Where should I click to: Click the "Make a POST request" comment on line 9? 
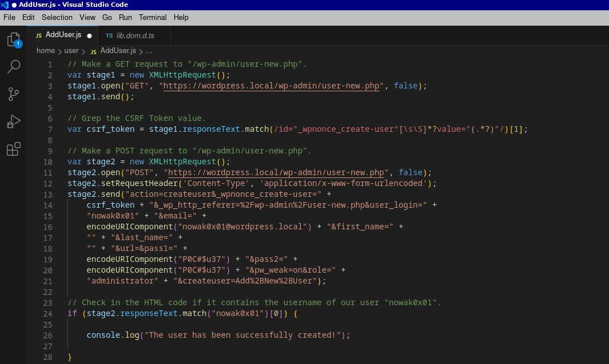click(x=190, y=151)
